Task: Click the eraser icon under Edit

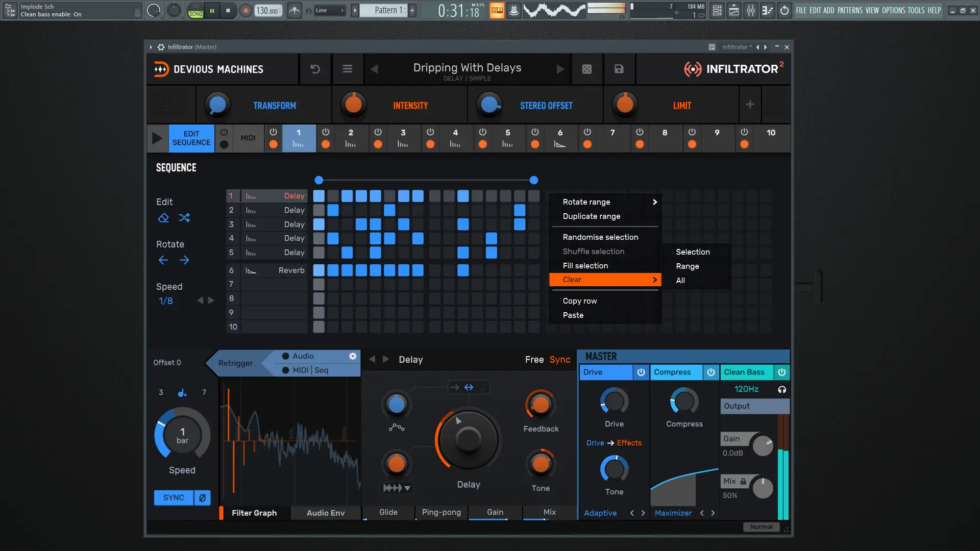Action: [163, 218]
